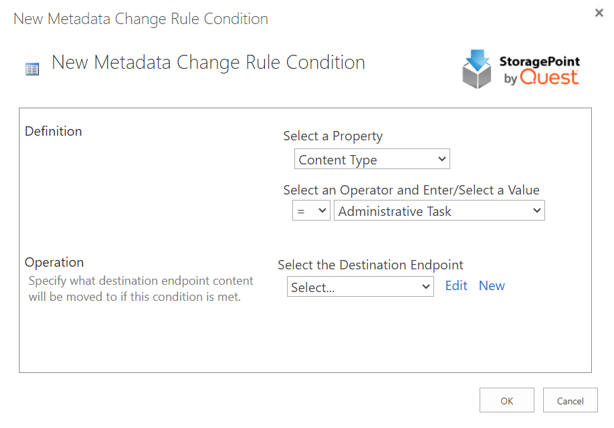This screenshot has height=428, width=614.
Task: Click the StoragePoint cube logo icon
Action: (x=477, y=69)
